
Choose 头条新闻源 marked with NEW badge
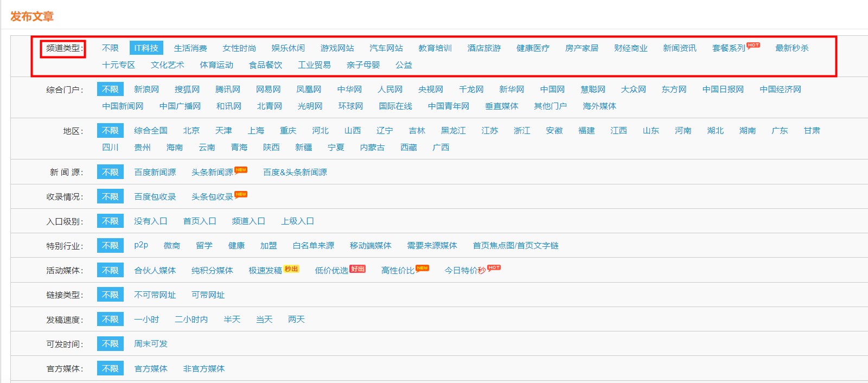point(212,173)
